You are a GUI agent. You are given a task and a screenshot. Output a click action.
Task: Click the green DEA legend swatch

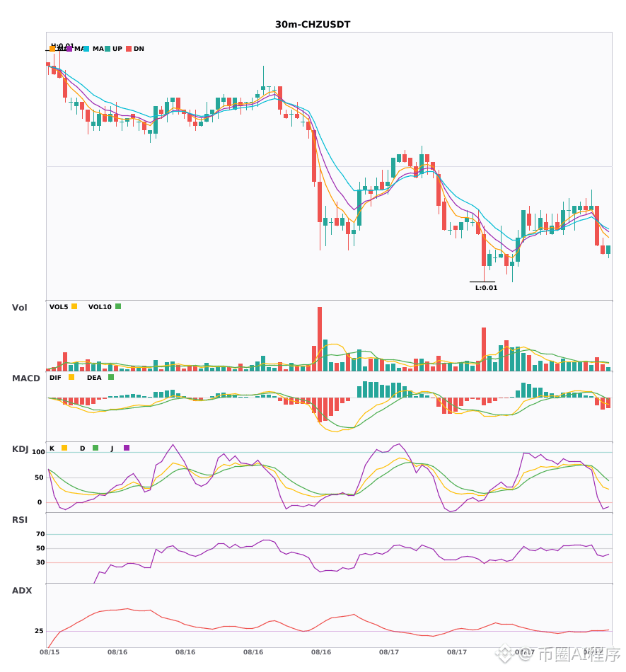111,377
